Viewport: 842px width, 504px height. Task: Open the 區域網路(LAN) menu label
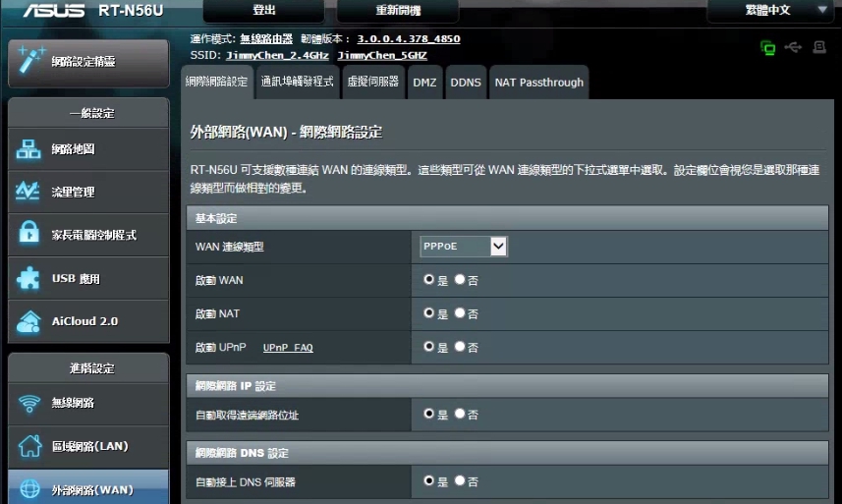pos(90,446)
